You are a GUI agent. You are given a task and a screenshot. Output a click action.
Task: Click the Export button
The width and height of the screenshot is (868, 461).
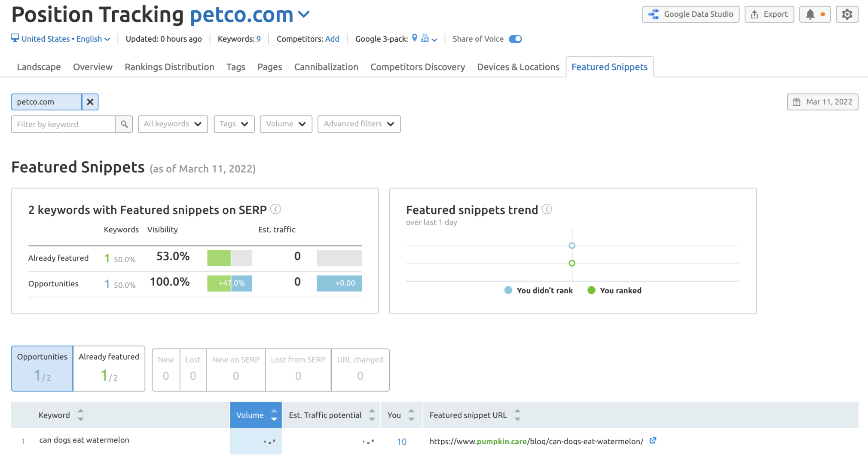(769, 14)
